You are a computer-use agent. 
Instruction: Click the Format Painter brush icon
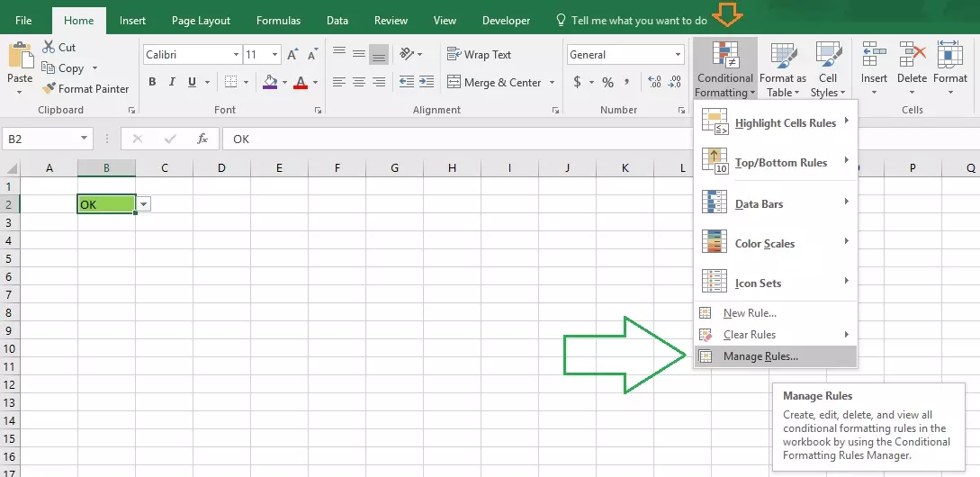pos(49,89)
